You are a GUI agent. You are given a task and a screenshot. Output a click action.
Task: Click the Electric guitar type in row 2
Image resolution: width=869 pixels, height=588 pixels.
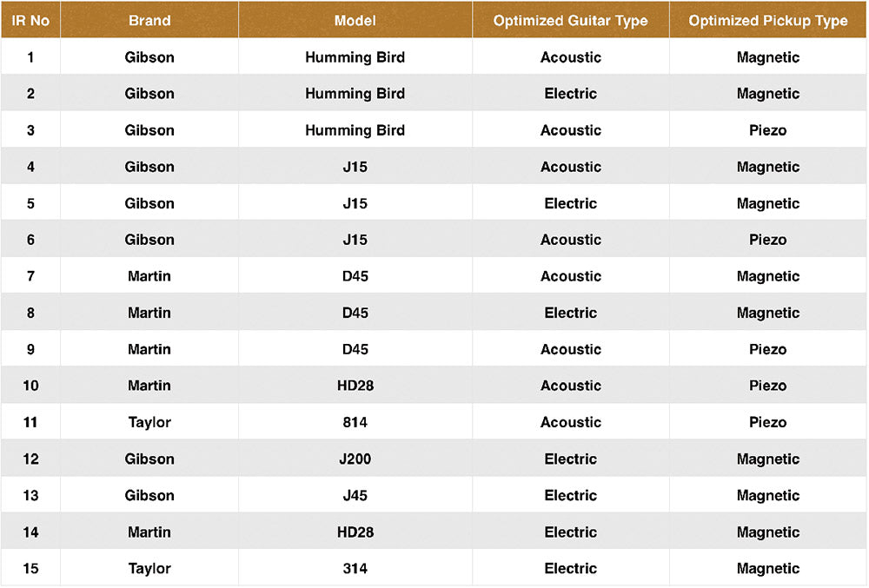point(570,94)
